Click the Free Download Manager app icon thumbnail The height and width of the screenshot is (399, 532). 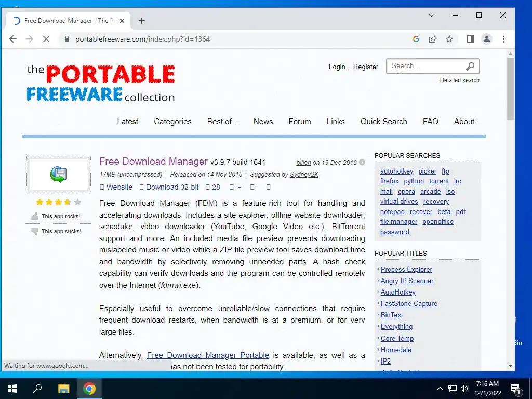click(x=59, y=175)
